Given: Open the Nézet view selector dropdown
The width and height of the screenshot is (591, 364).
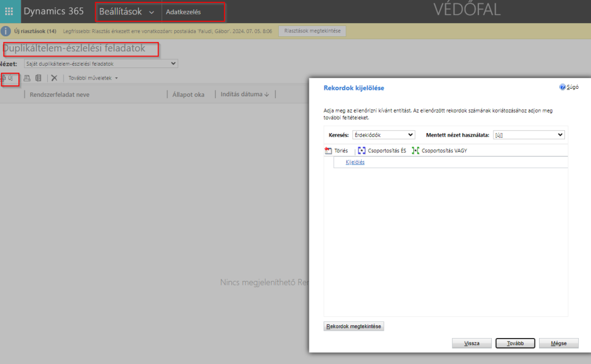Looking at the screenshot, I should pyautogui.click(x=101, y=63).
